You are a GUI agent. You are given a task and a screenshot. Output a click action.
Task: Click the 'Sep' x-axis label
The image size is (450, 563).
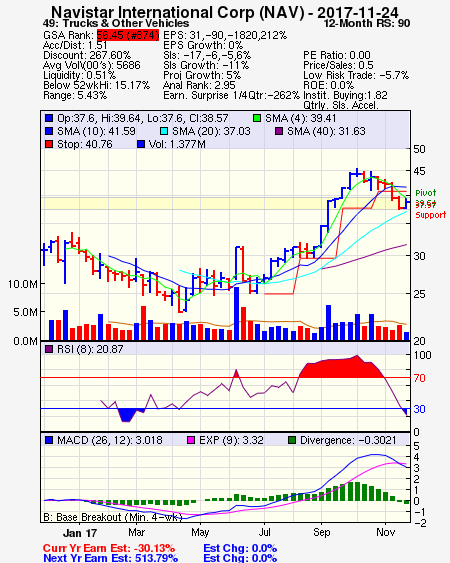click(x=321, y=532)
